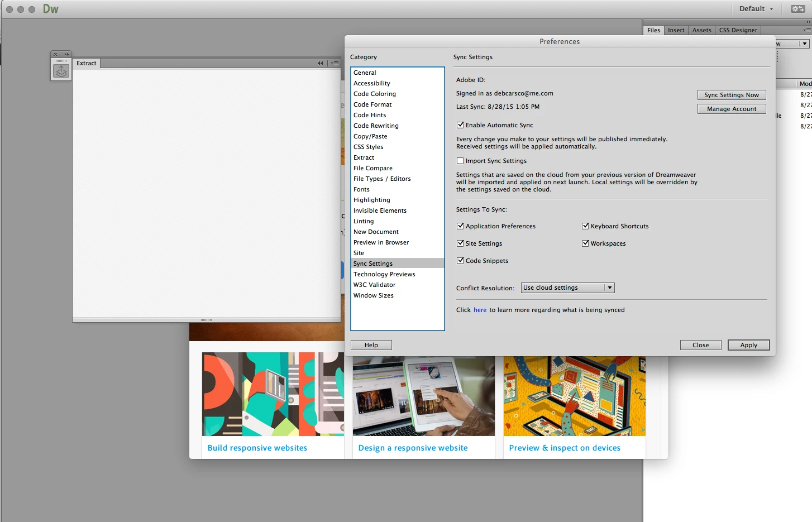Click the Apply button

[748, 345]
